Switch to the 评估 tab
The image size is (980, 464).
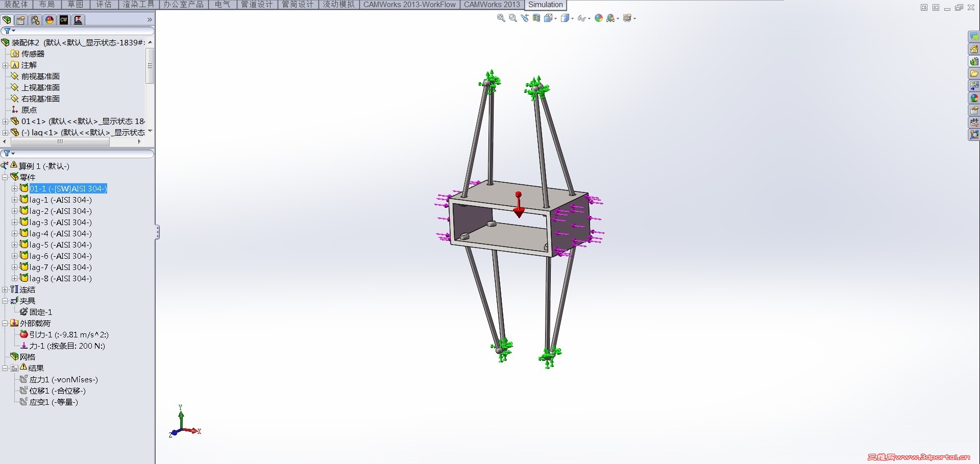click(104, 5)
